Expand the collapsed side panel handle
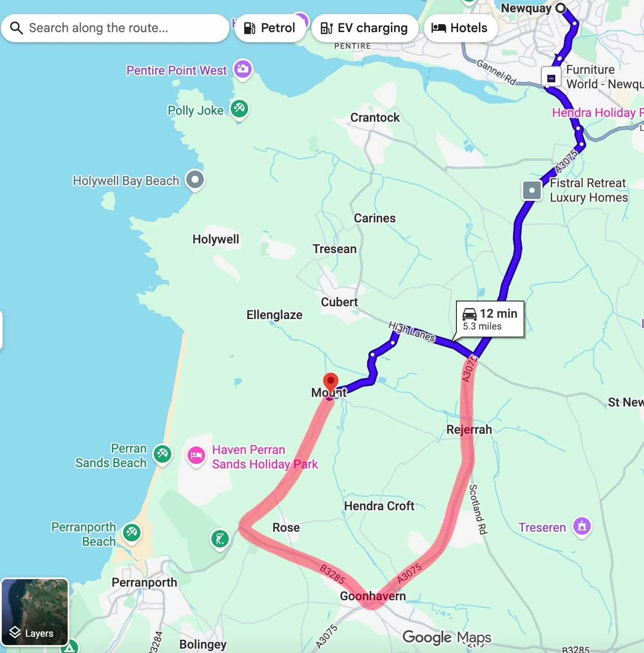This screenshot has width=644, height=653. 1,330
